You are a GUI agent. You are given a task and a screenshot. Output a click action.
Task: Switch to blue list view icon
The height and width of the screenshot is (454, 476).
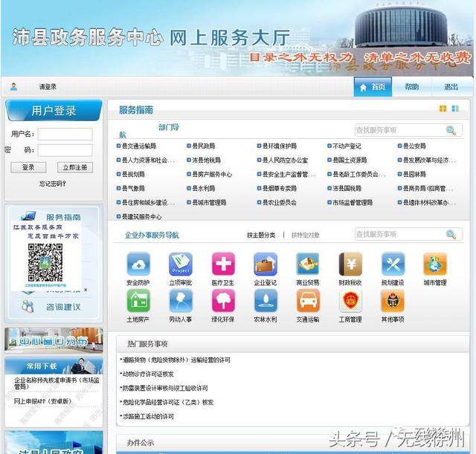[x=455, y=108]
